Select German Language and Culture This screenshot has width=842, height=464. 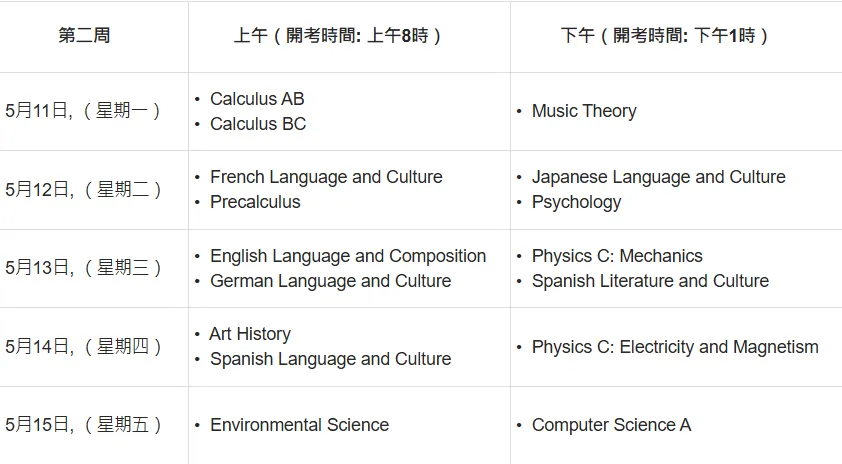click(x=330, y=281)
